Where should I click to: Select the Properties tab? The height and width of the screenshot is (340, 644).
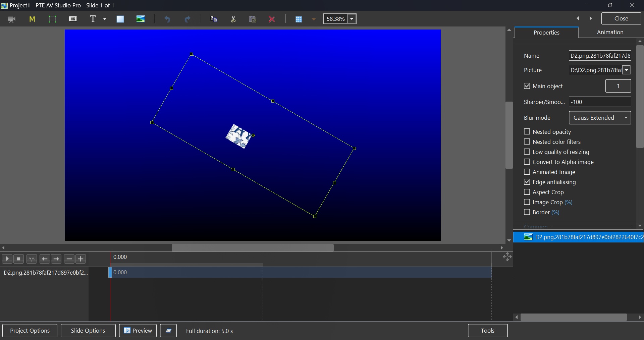pos(546,33)
